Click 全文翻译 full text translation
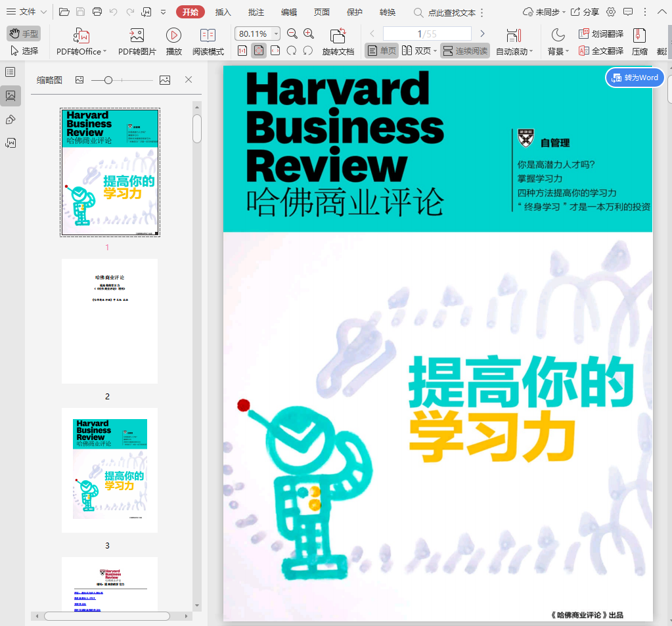The image size is (672, 626). pyautogui.click(x=601, y=51)
